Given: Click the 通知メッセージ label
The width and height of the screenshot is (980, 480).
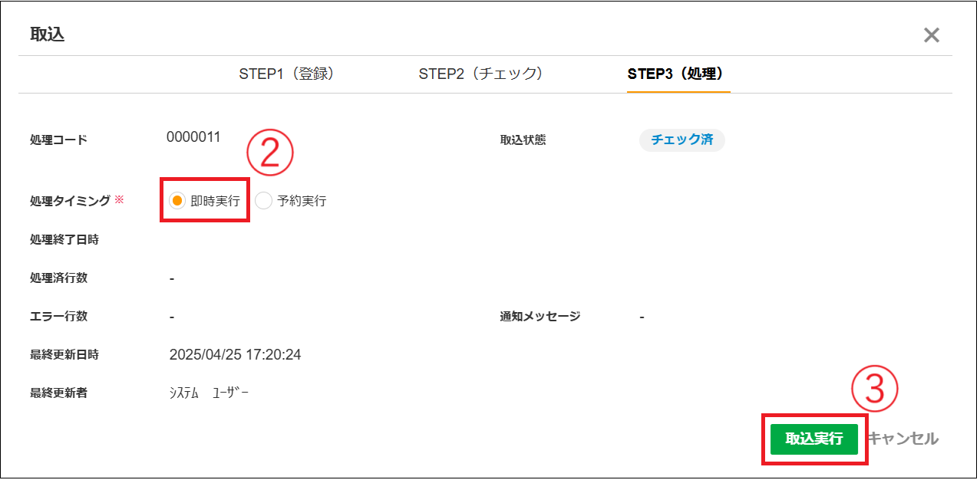Looking at the screenshot, I should click(539, 316).
